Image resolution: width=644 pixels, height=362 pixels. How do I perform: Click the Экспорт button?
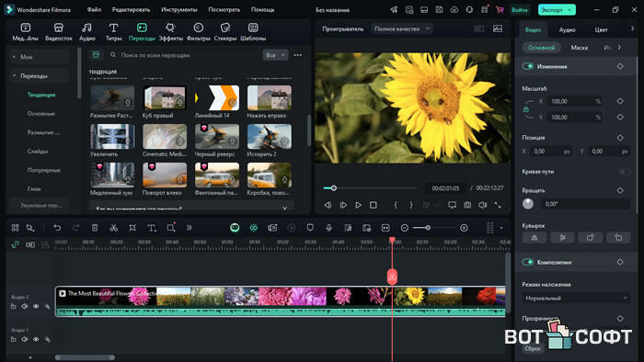557,10
